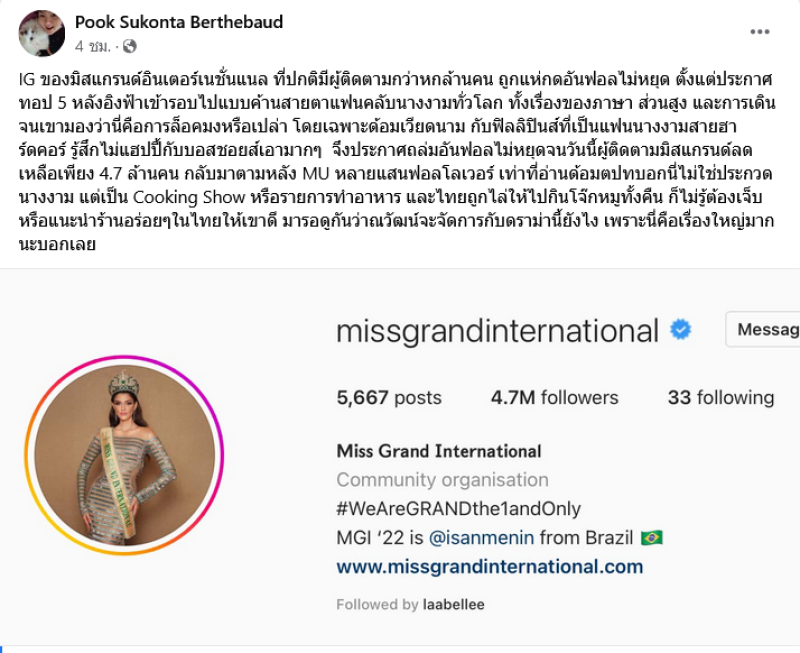Click the laabellee follower name
Viewport: 800px width, 653px height.
454,605
